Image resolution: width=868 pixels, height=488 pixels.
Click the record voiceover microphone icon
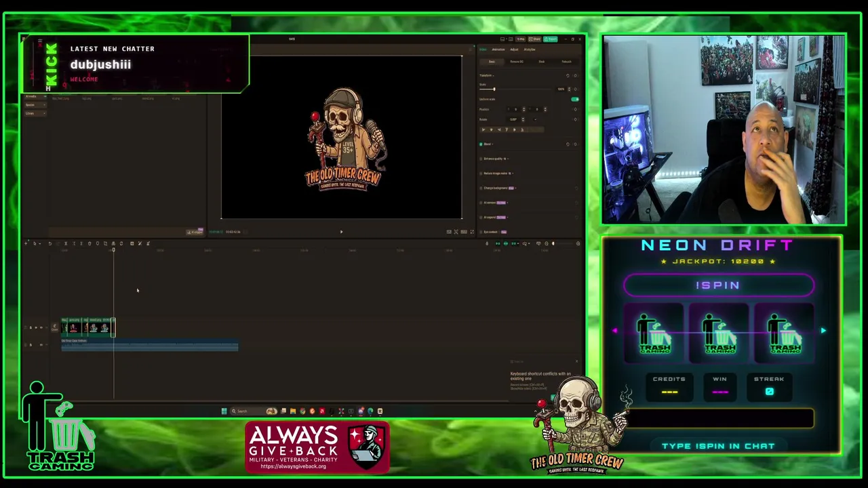coord(487,244)
